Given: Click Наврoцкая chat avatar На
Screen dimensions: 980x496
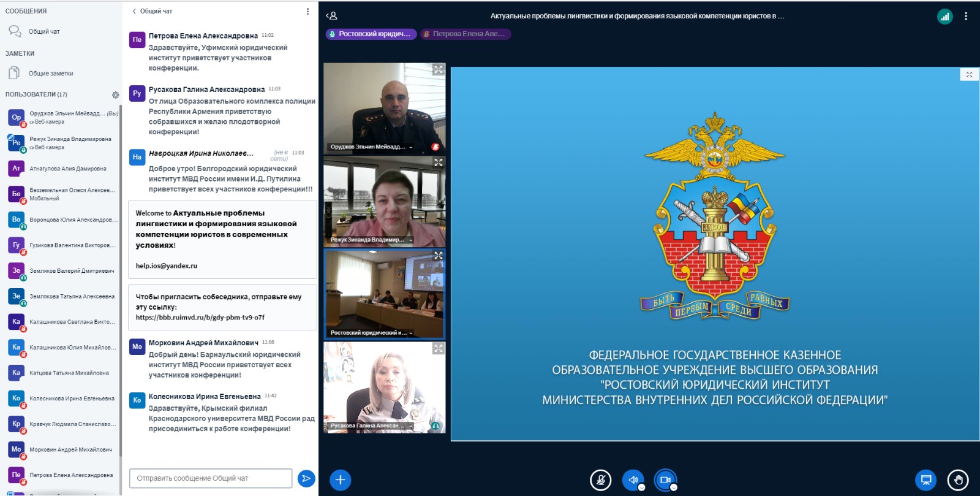Looking at the screenshot, I should click(x=137, y=158).
